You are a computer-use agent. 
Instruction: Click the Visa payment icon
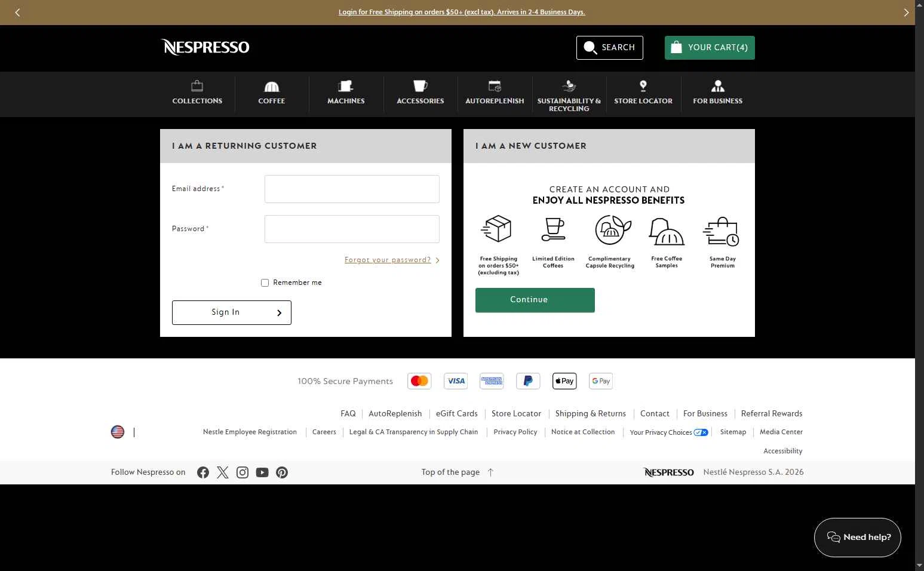(x=456, y=381)
